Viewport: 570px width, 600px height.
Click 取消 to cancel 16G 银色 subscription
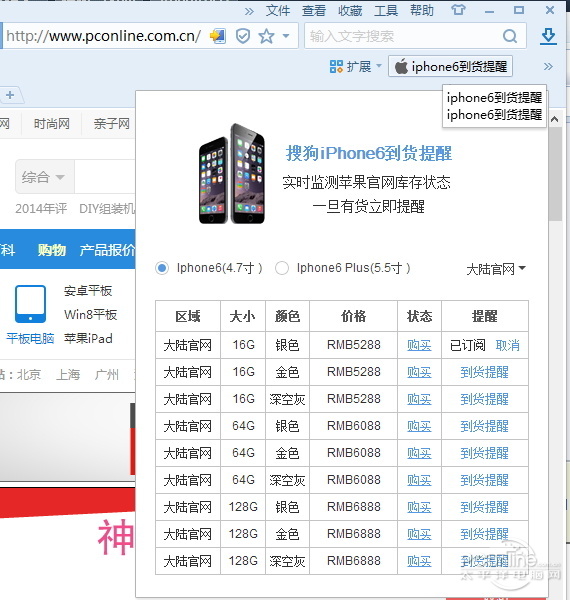(x=507, y=346)
